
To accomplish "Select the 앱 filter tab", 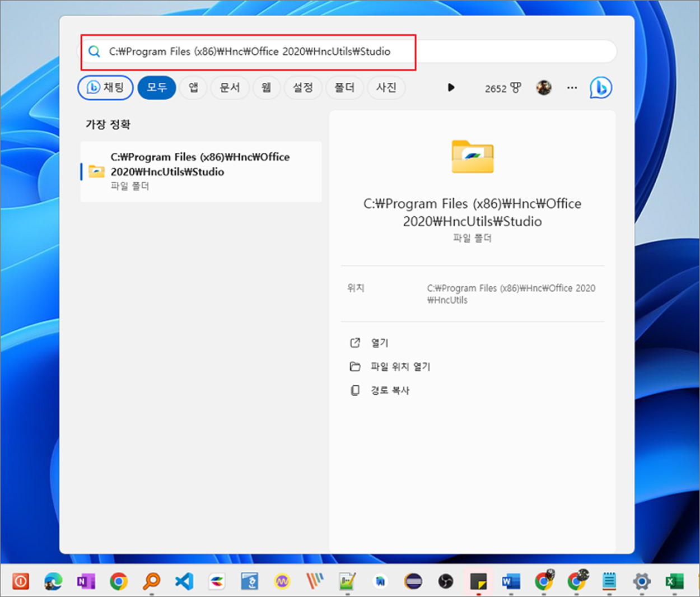I will coord(193,87).
